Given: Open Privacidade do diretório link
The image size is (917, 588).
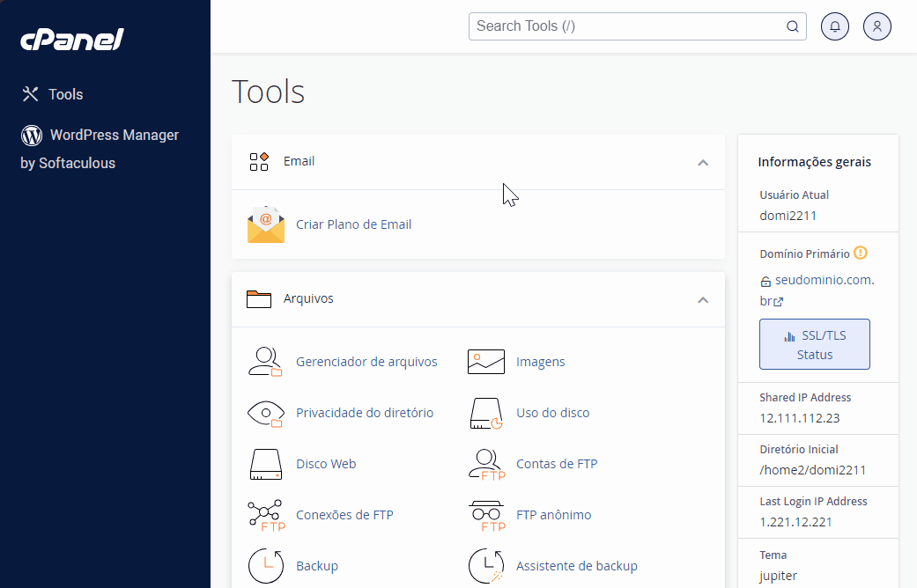Looking at the screenshot, I should click(x=365, y=413).
